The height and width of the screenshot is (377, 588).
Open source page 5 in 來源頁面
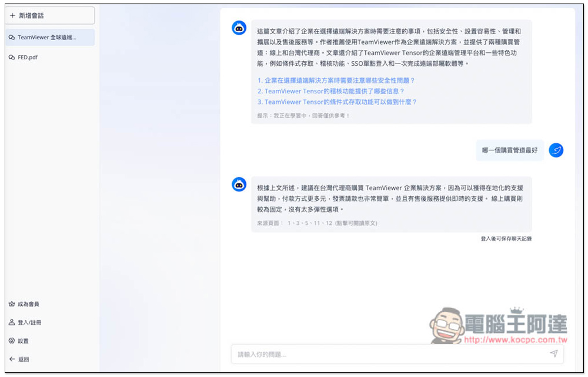point(308,223)
